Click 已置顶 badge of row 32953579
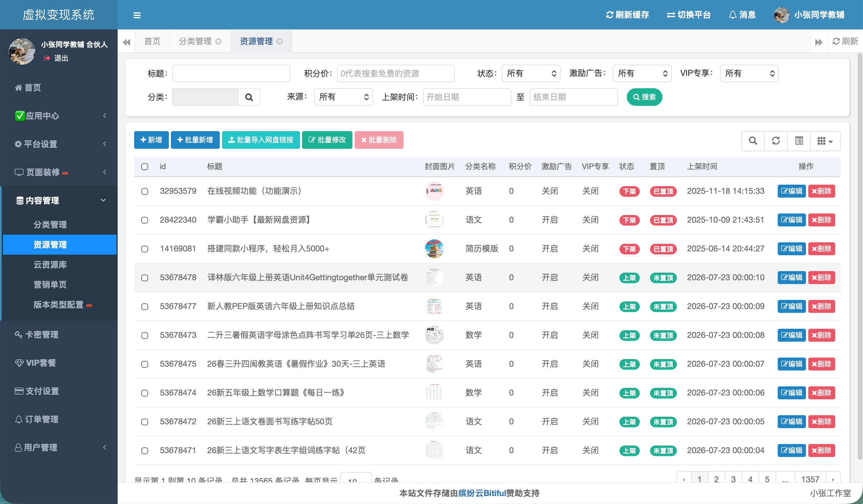 coord(663,191)
